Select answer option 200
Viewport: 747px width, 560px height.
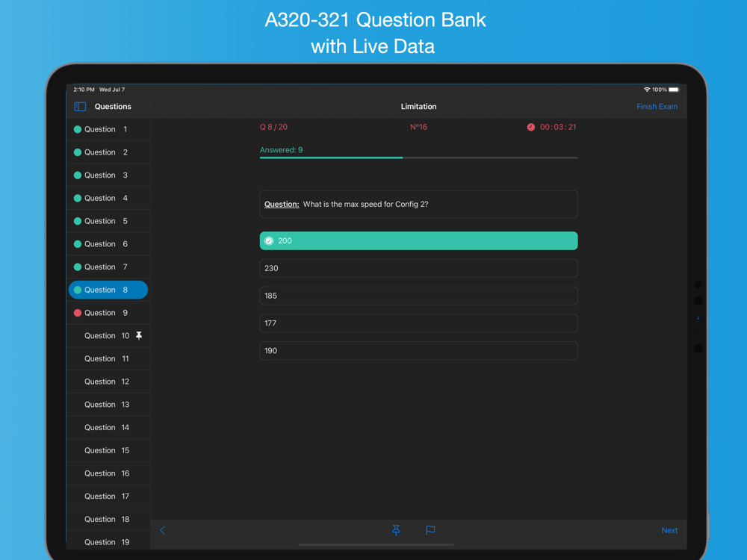[x=418, y=241]
